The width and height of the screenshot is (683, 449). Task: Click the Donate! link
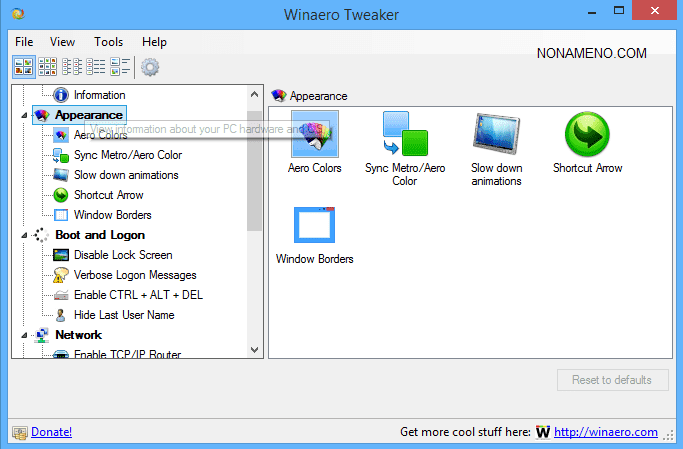[51, 432]
